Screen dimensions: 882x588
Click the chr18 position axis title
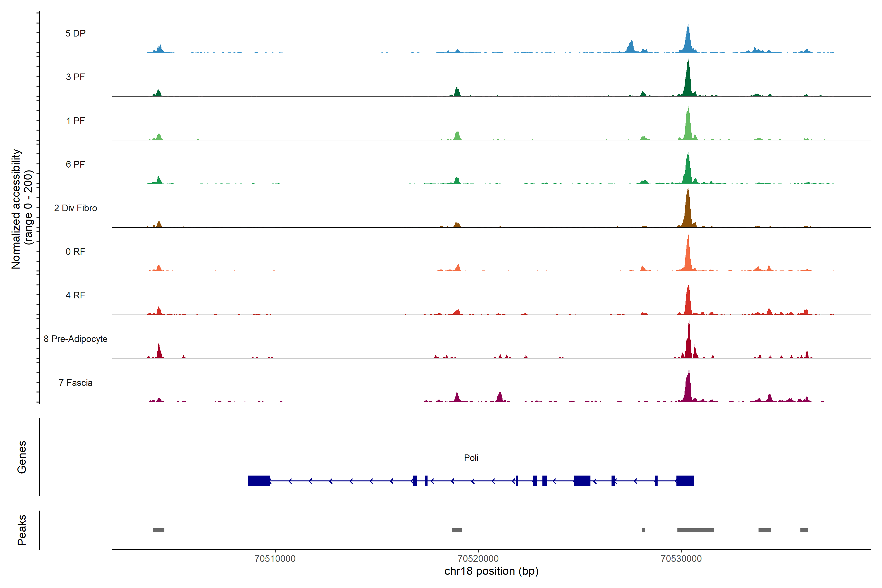click(x=491, y=571)
